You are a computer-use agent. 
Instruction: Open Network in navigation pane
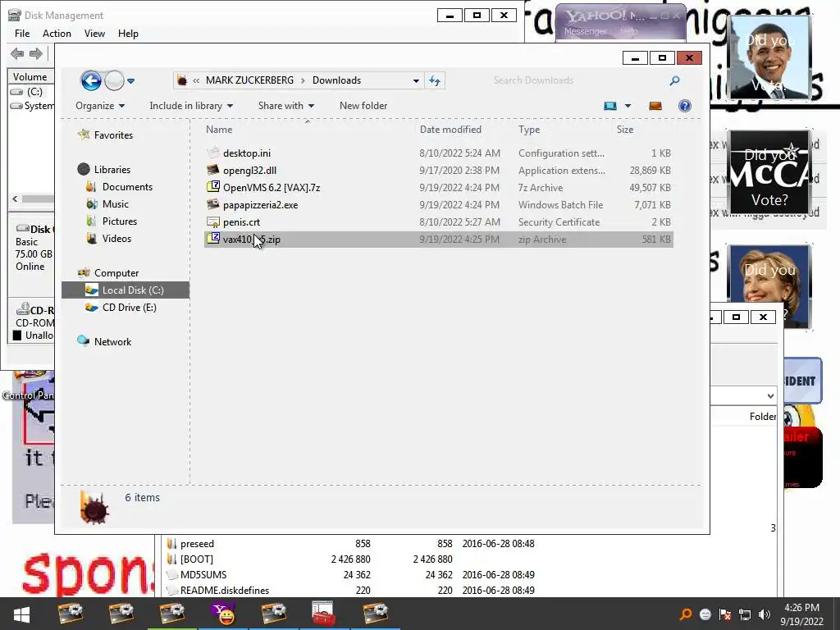[112, 342]
